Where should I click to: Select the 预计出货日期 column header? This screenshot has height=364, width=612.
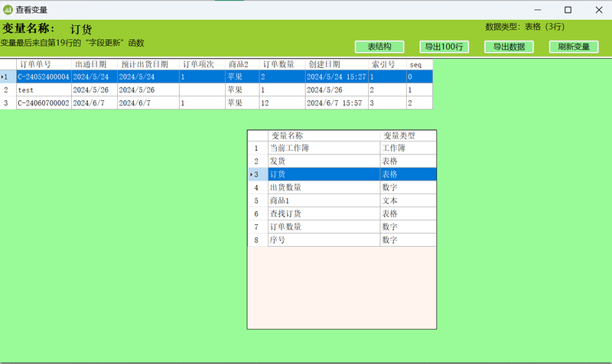coord(148,64)
